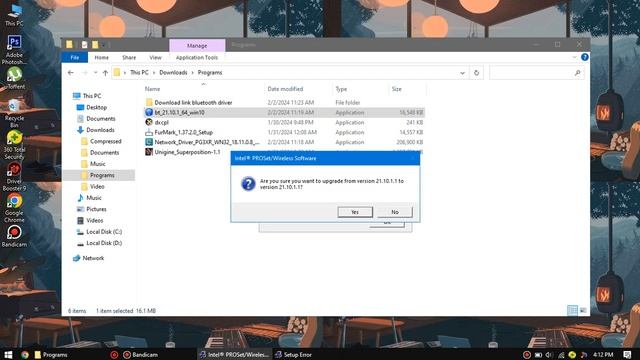Image resolution: width=640 pixels, height=360 pixels.
Task: Sort files by Type column
Action: click(341, 89)
